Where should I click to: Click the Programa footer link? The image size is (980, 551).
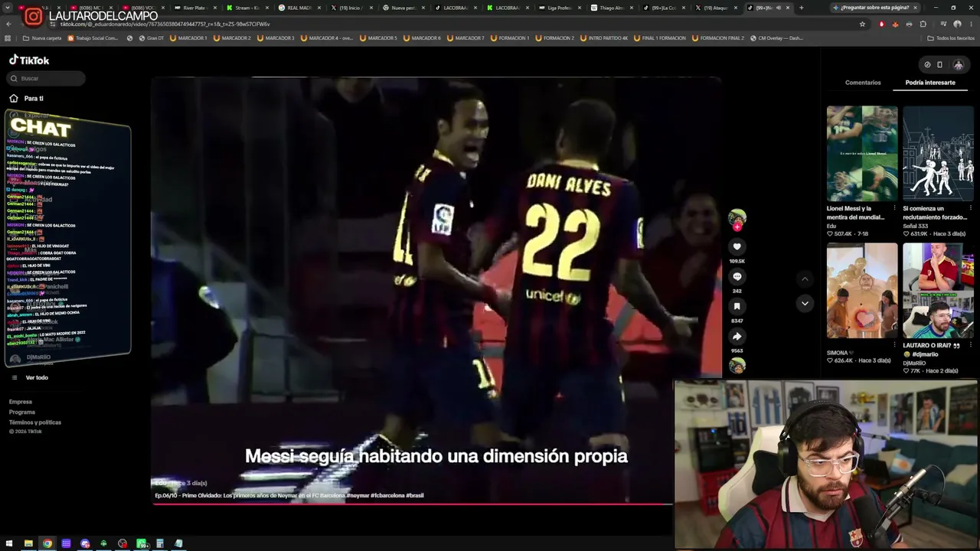(x=22, y=412)
